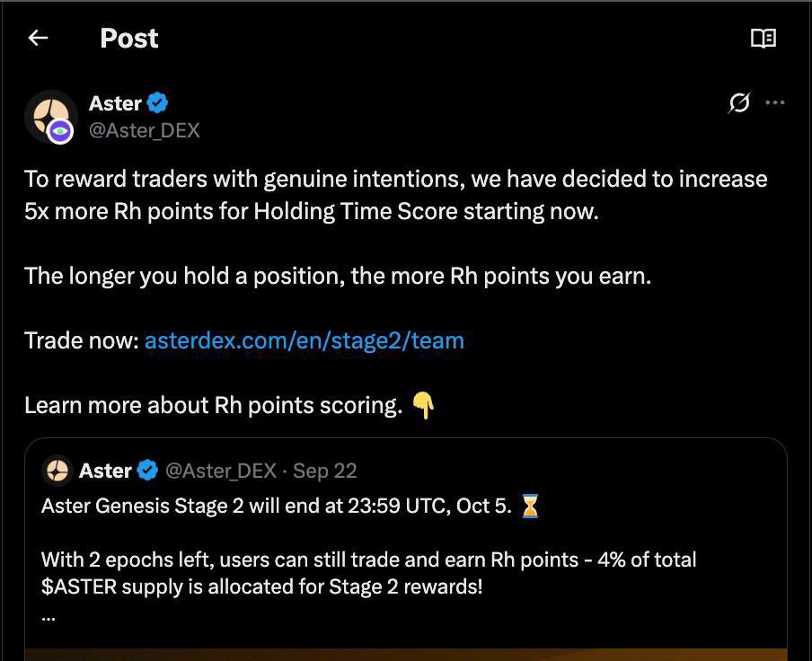Click the bold Aster display name in the header
Screen dimensions: 812x661
click(x=115, y=103)
